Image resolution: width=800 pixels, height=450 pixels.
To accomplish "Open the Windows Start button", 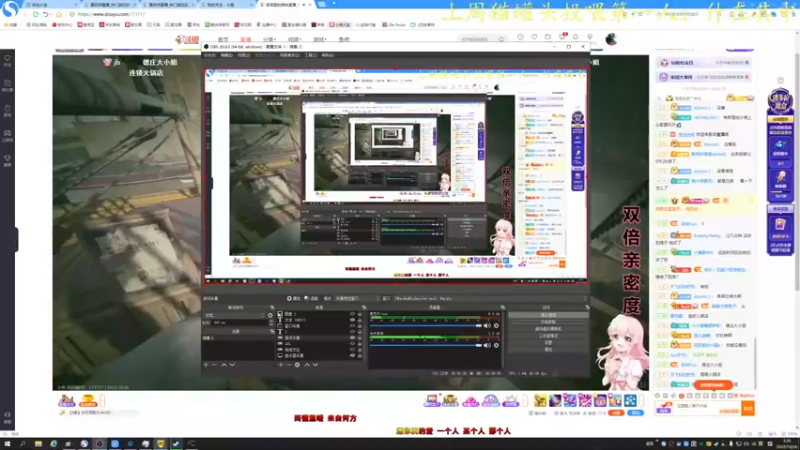I will pos(7,444).
